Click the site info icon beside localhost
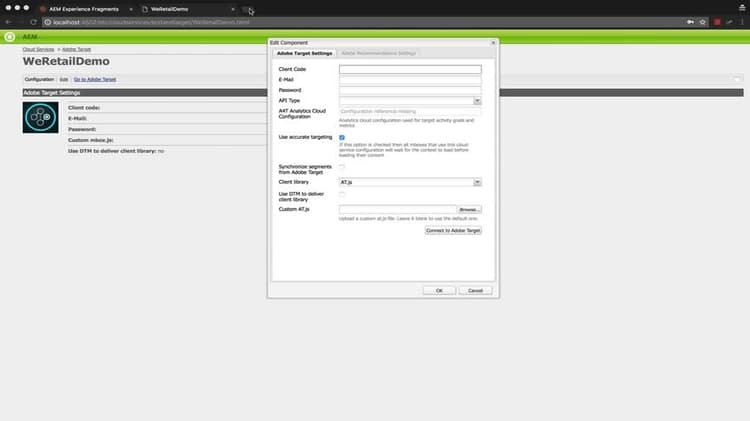The height and width of the screenshot is (421, 750). [48, 22]
